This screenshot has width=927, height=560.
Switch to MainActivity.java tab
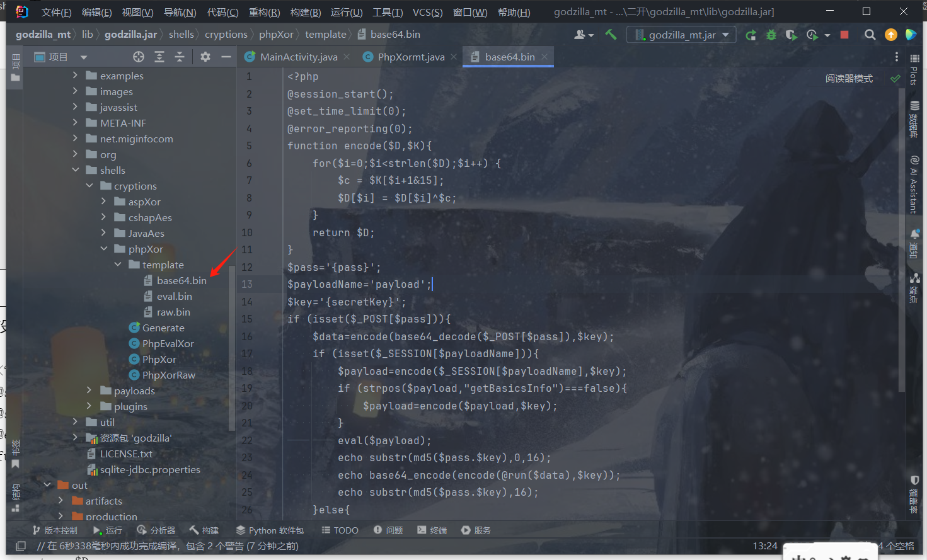pos(299,57)
